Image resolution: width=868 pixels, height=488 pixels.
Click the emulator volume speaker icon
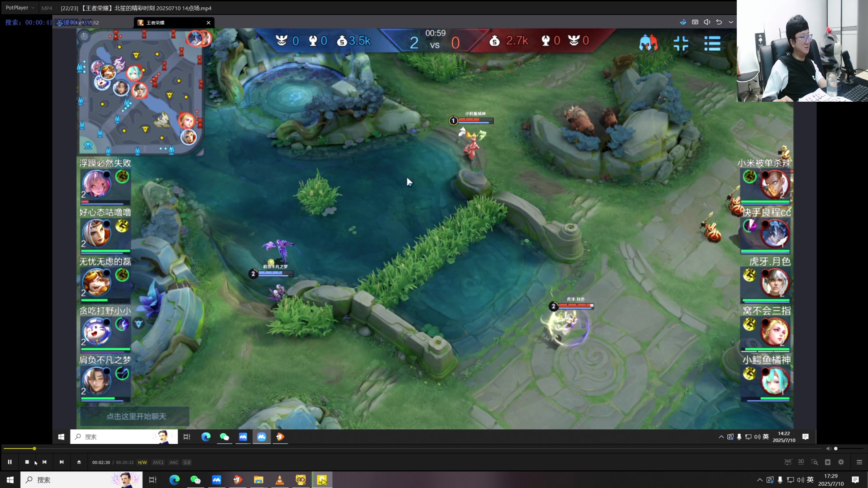coord(707,22)
